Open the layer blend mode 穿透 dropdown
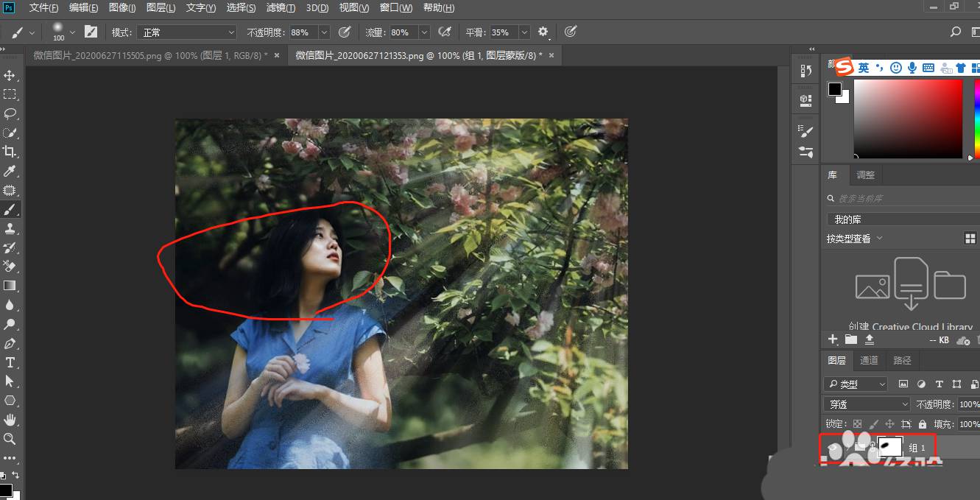 [866, 404]
